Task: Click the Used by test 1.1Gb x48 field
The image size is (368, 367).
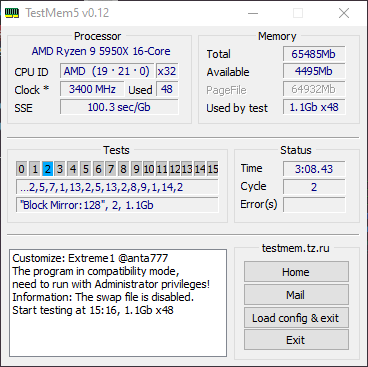Action: coord(314,107)
